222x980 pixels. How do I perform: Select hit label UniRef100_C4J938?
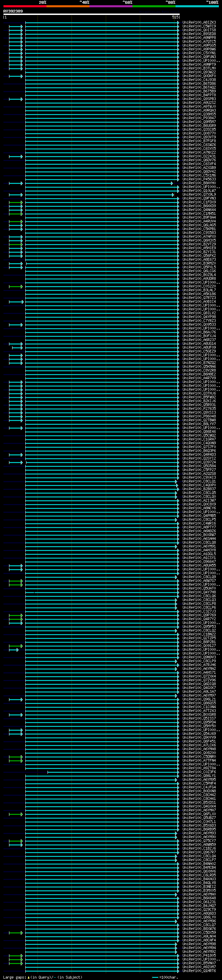click(x=199, y=80)
